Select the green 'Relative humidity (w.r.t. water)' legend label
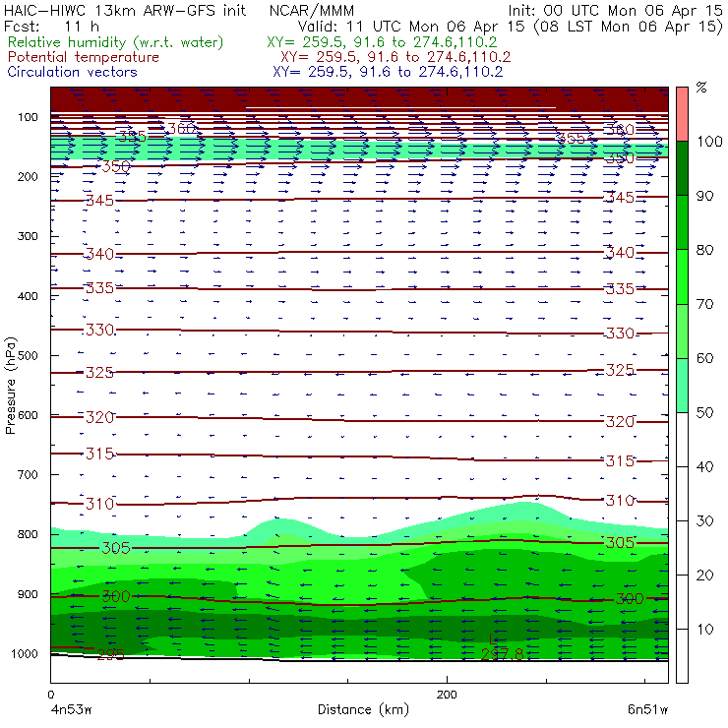The height and width of the screenshot is (728, 728). click(x=116, y=42)
